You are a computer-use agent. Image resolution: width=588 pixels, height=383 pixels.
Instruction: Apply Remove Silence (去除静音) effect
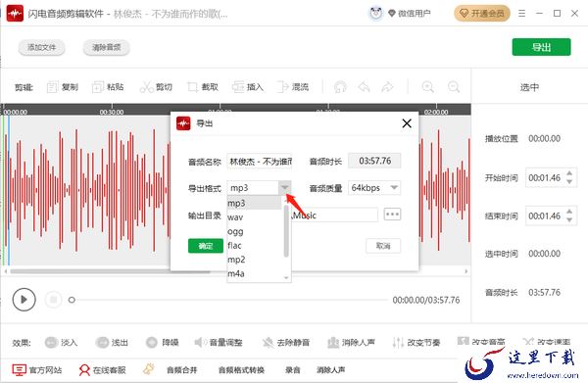pos(286,342)
